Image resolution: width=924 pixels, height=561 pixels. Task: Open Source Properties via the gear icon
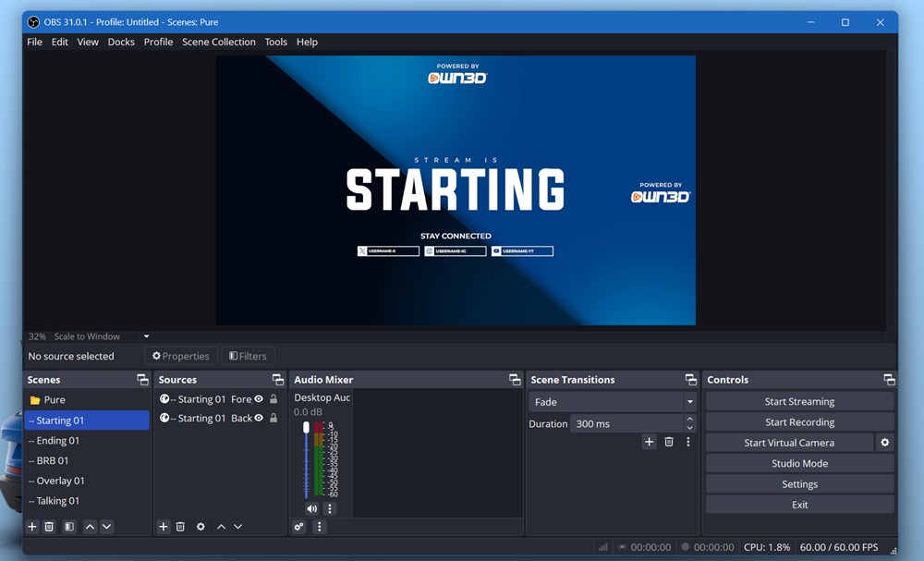click(201, 527)
